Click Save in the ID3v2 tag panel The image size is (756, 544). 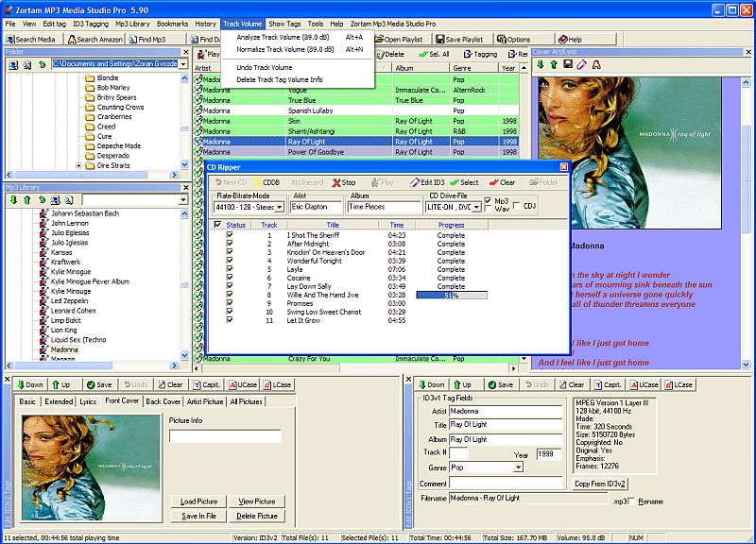click(x=99, y=384)
